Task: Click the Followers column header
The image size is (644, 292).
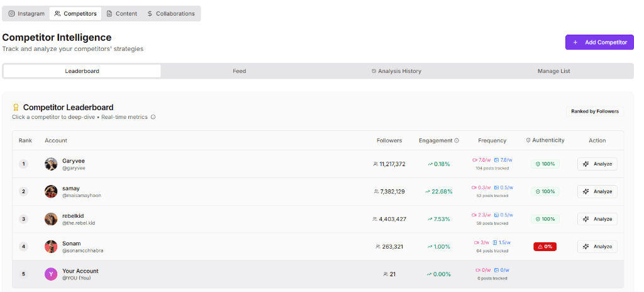Action: pos(389,141)
